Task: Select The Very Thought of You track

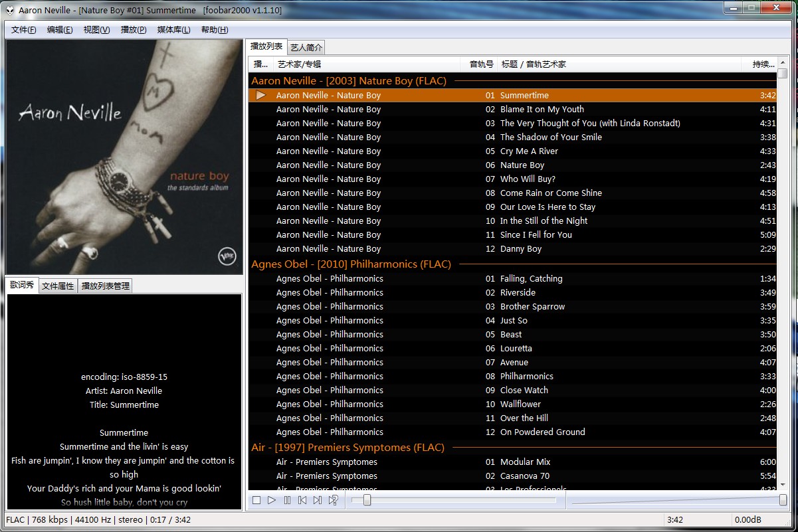Action: (x=513, y=124)
